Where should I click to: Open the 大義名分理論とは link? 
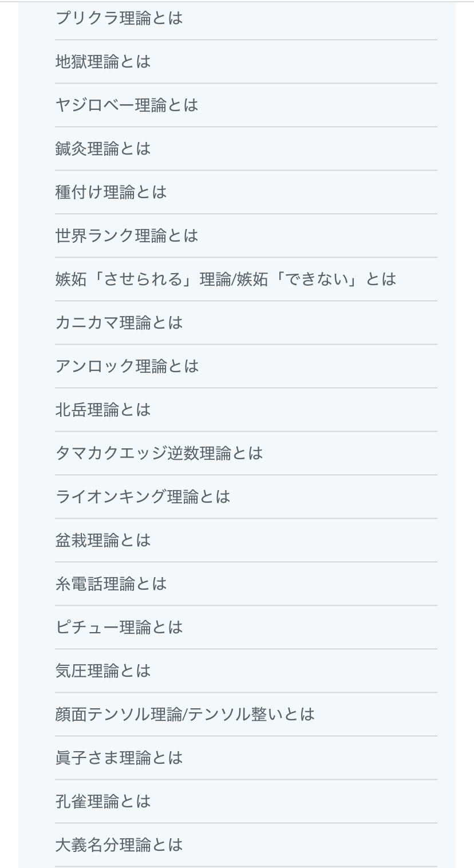[x=119, y=845]
